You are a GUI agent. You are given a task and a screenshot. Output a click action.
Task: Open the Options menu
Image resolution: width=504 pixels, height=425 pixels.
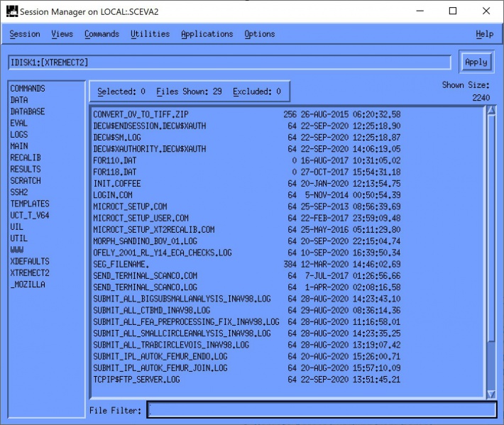pos(259,34)
